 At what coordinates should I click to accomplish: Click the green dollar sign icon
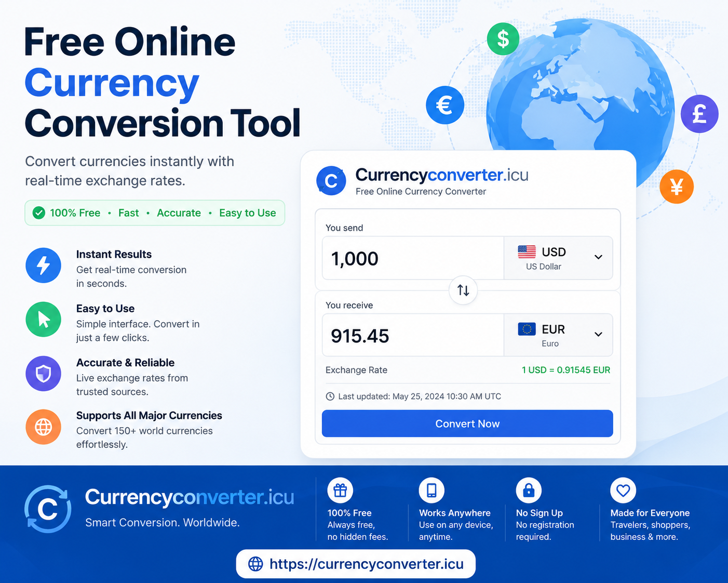[x=503, y=39]
